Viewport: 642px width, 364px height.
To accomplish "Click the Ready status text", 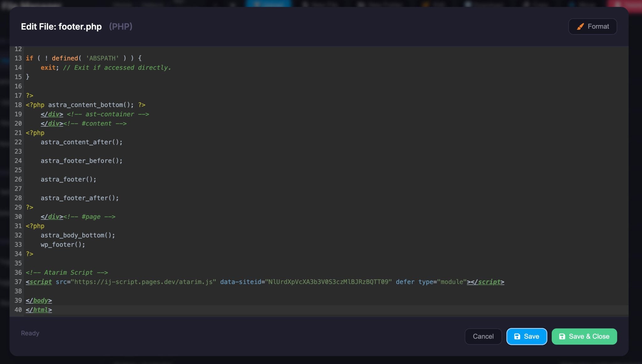I will click(30, 333).
